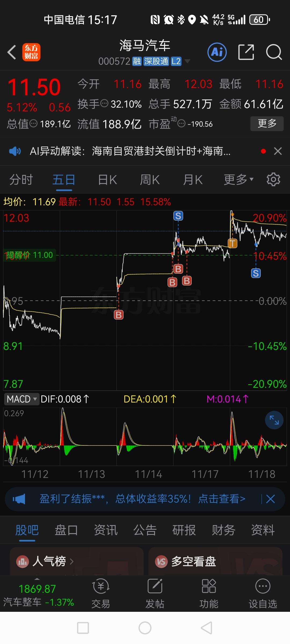Expand the 更多 chart period dropdown
Screen dimensions: 290x644
point(238,180)
